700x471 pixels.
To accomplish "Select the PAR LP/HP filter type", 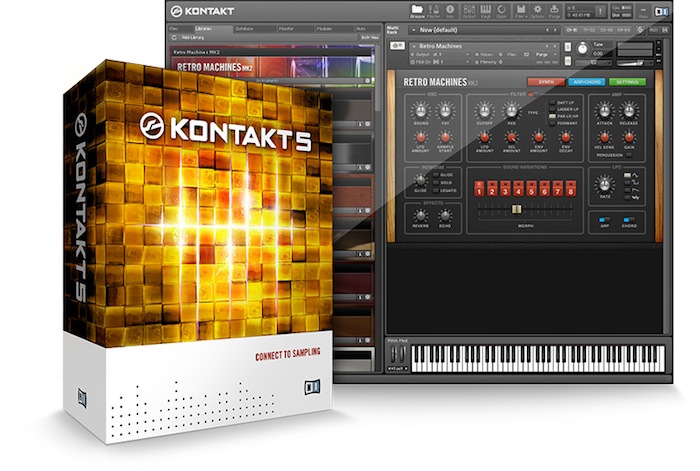I will coord(552,116).
